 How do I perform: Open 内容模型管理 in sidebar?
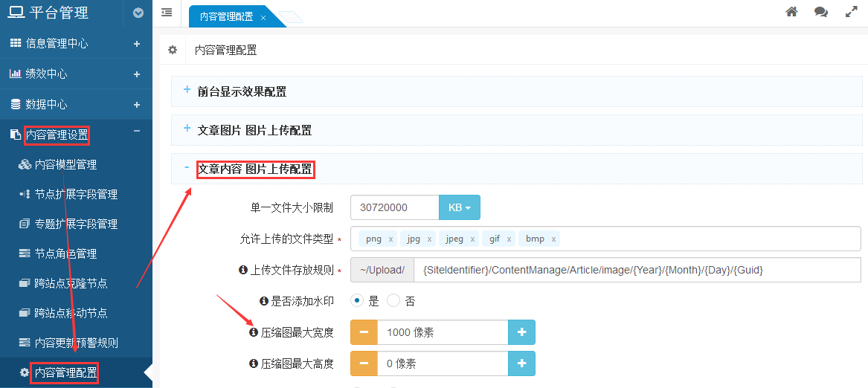coord(65,164)
